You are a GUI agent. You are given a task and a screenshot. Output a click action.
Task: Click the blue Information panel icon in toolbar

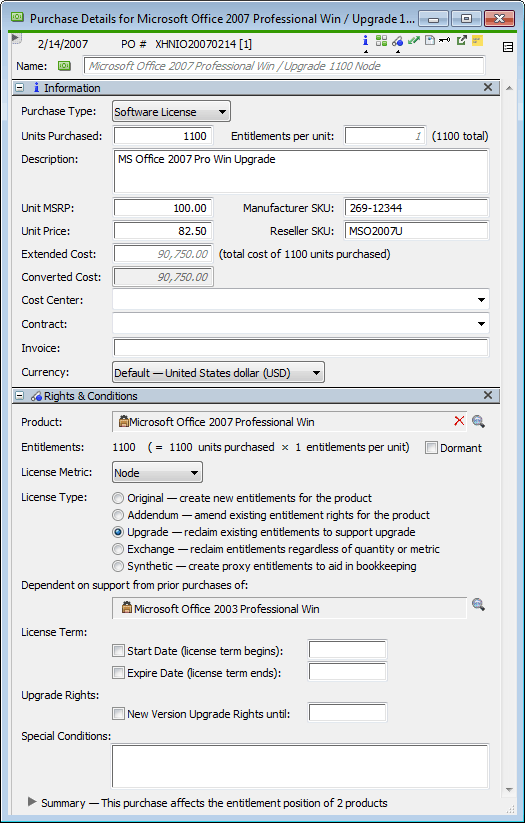(x=366, y=40)
